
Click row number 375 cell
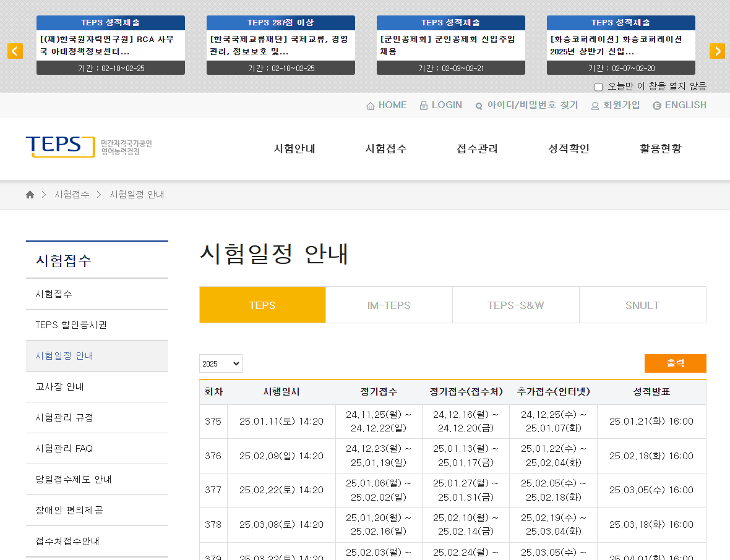click(213, 422)
